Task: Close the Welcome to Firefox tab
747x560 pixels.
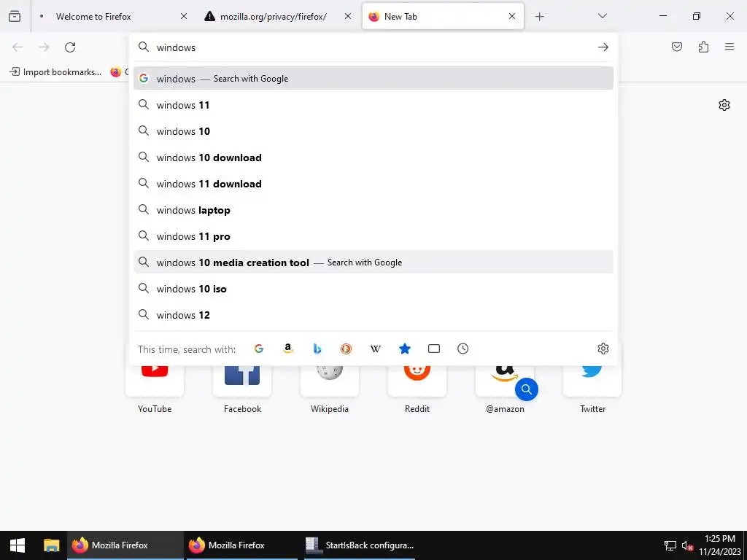Action: [x=183, y=16]
